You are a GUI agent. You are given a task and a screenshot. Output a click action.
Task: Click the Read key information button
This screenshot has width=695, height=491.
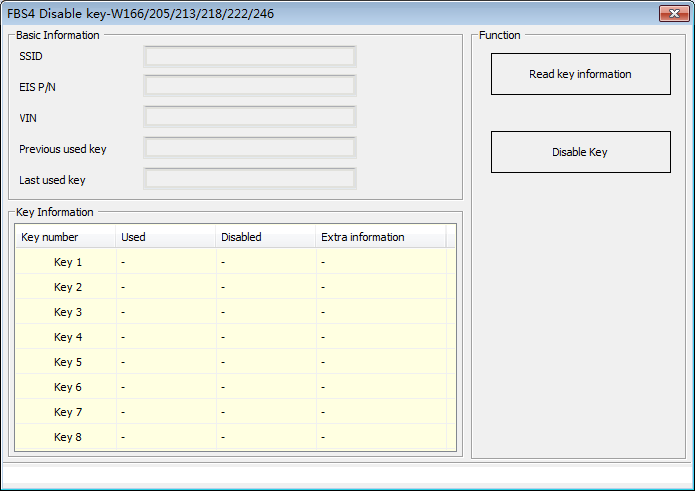[580, 74]
